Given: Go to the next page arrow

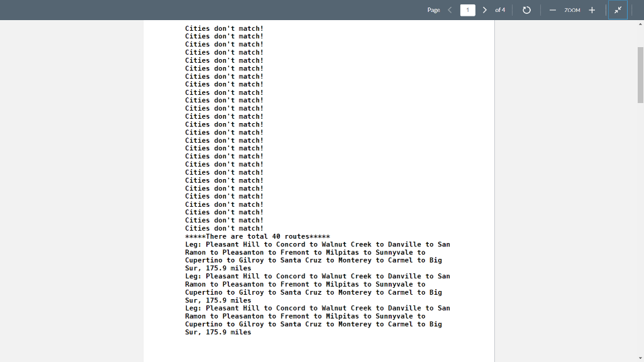Looking at the screenshot, I should (x=485, y=10).
